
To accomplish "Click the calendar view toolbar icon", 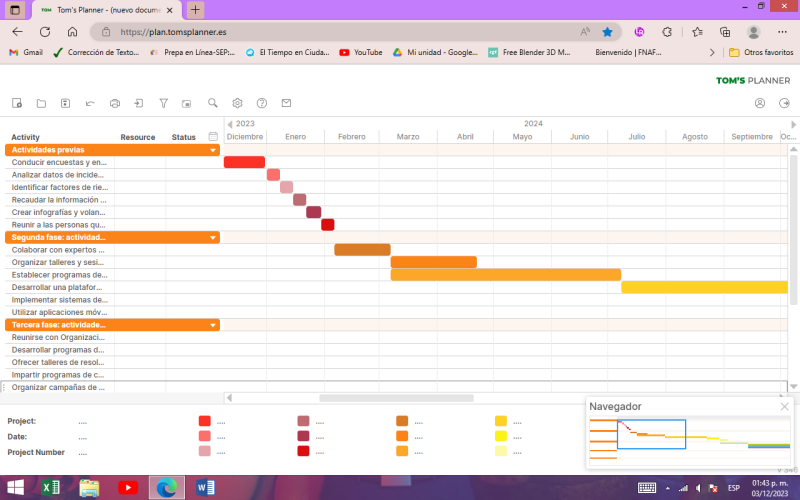I will pos(187,103).
